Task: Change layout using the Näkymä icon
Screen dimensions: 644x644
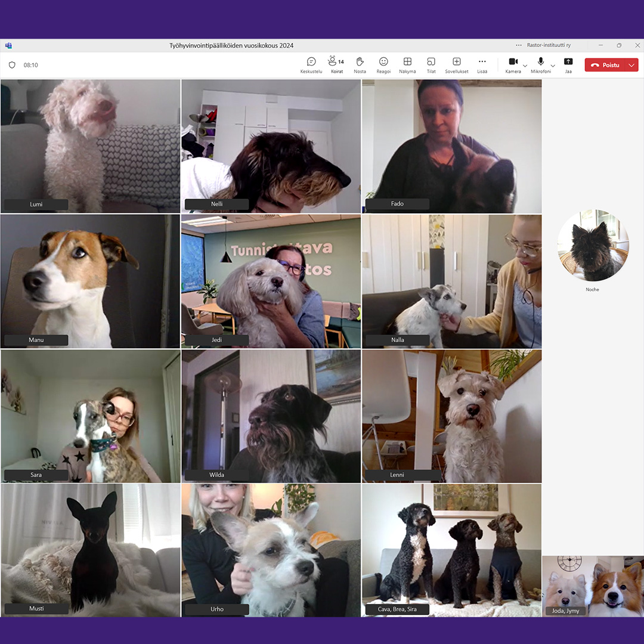Action: 407,65
